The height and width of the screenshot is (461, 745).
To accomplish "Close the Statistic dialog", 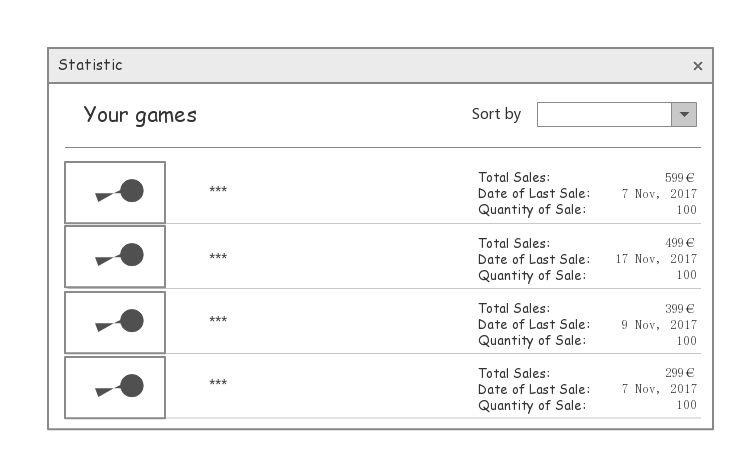I will [x=697, y=66].
